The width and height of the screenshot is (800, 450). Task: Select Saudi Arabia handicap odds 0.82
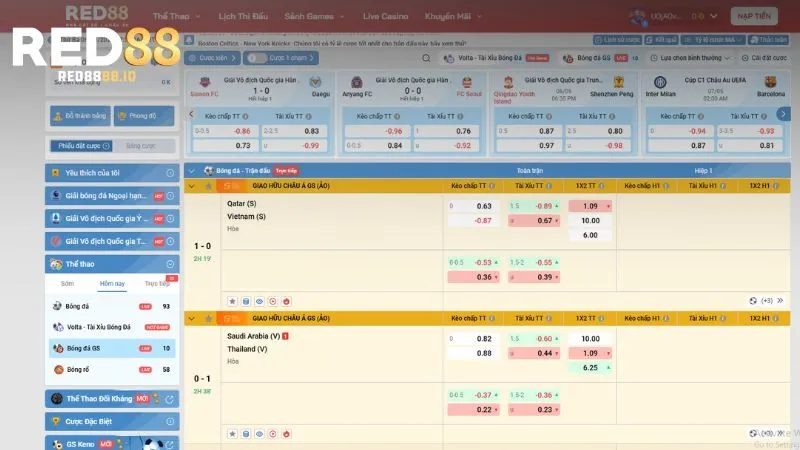473,339
